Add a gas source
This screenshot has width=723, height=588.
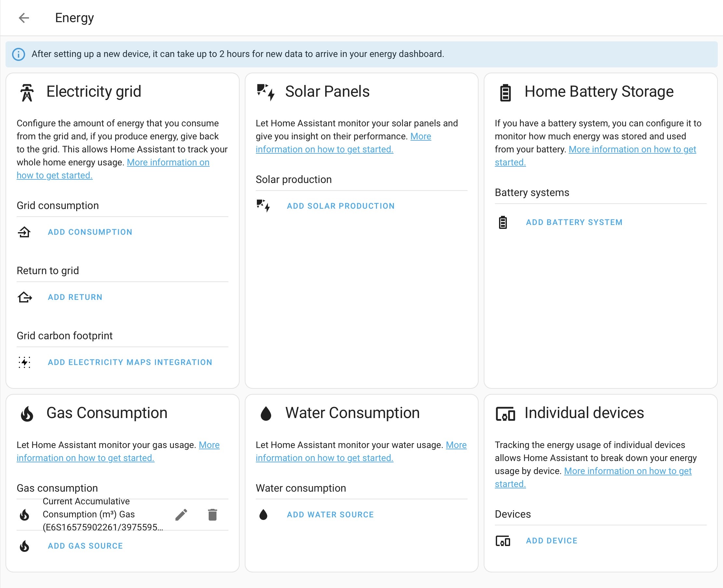click(x=85, y=546)
